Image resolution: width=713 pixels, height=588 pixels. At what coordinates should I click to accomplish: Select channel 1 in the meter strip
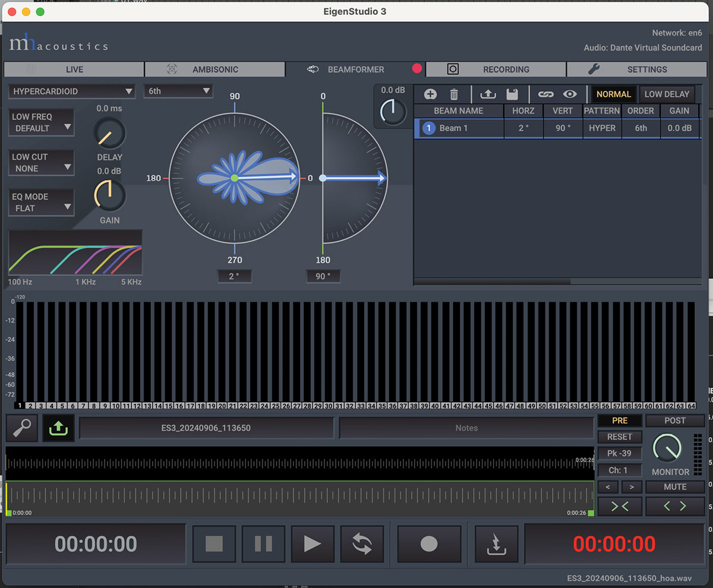click(x=20, y=406)
